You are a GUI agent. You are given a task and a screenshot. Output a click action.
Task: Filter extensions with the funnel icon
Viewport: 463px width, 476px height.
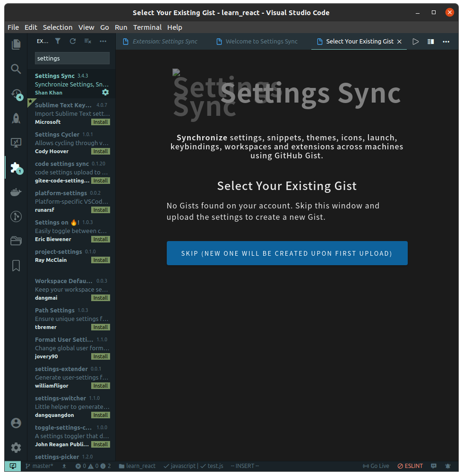tap(58, 41)
